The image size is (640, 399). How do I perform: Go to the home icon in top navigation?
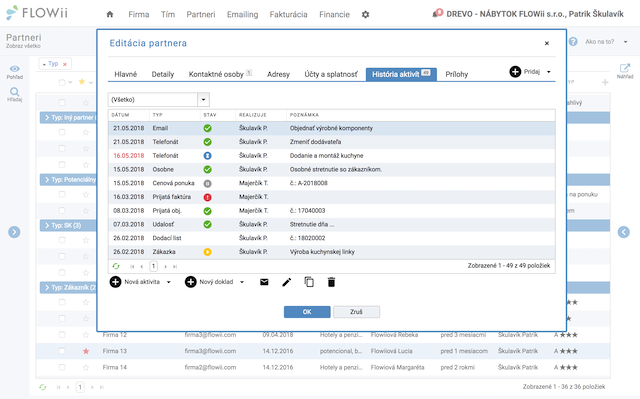[109, 14]
